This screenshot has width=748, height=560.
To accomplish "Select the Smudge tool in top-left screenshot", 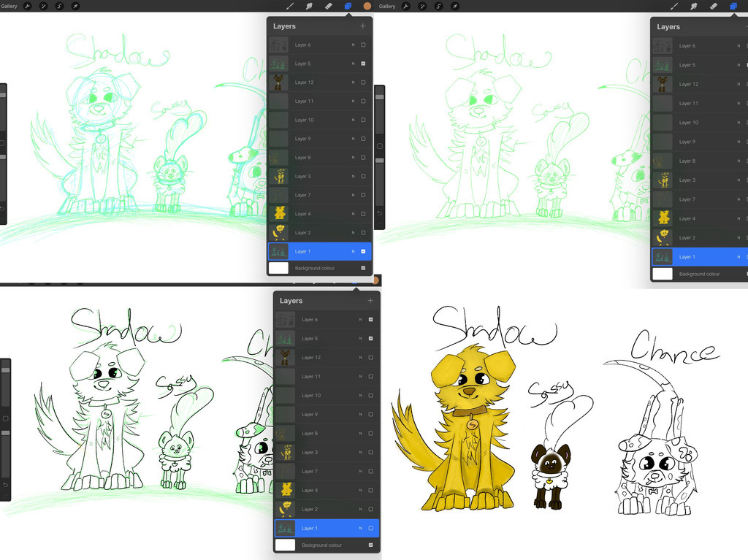I will [309, 6].
